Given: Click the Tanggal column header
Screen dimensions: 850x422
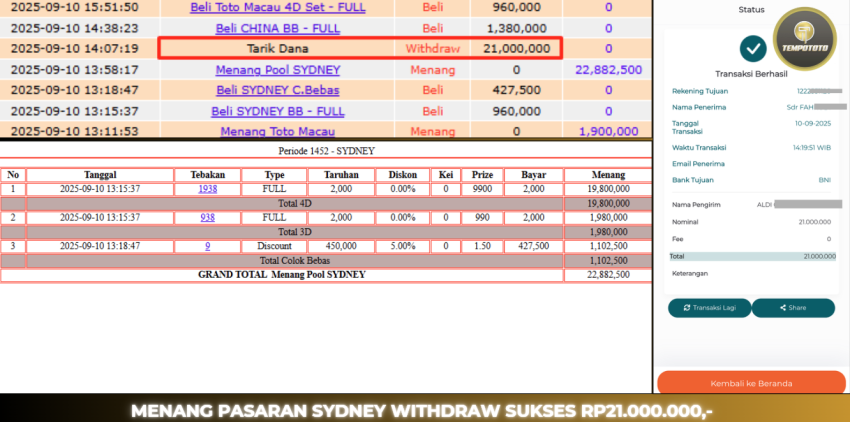Looking at the screenshot, I should [x=100, y=175].
